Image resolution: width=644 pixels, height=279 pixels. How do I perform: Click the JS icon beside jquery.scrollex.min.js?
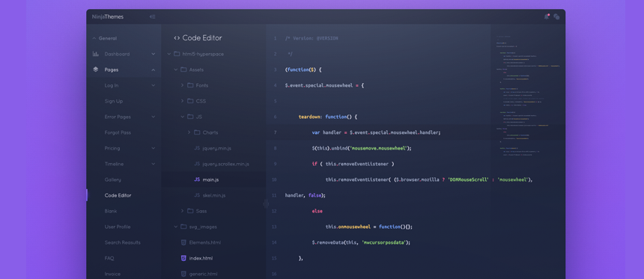pos(197,164)
